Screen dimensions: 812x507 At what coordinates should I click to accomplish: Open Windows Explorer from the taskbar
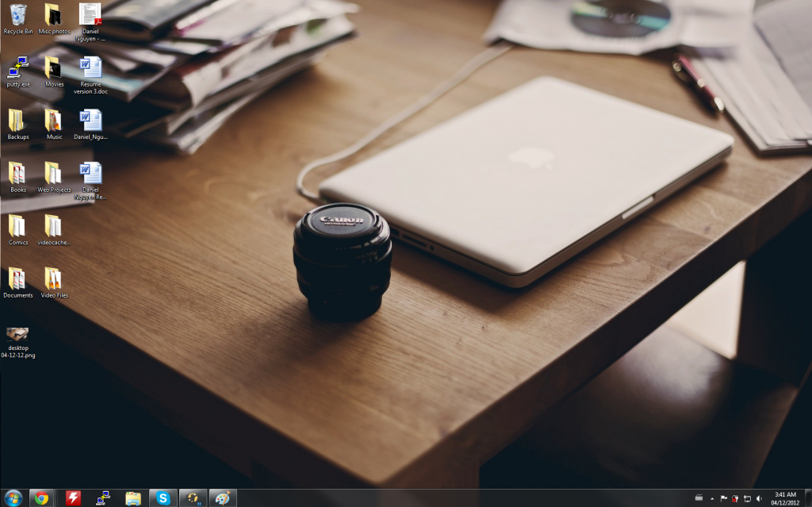click(x=133, y=498)
